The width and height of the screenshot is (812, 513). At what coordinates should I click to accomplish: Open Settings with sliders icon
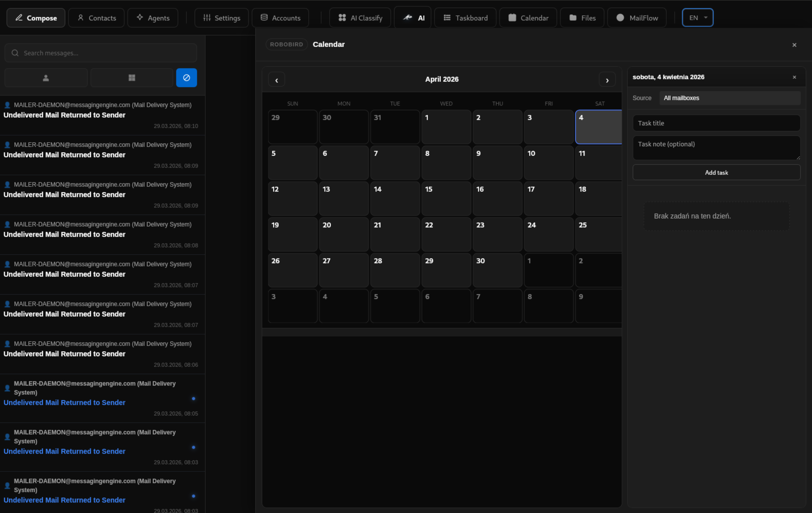222,18
